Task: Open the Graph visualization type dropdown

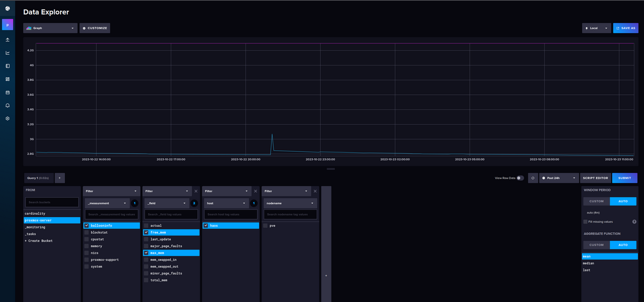Action: (x=50, y=28)
